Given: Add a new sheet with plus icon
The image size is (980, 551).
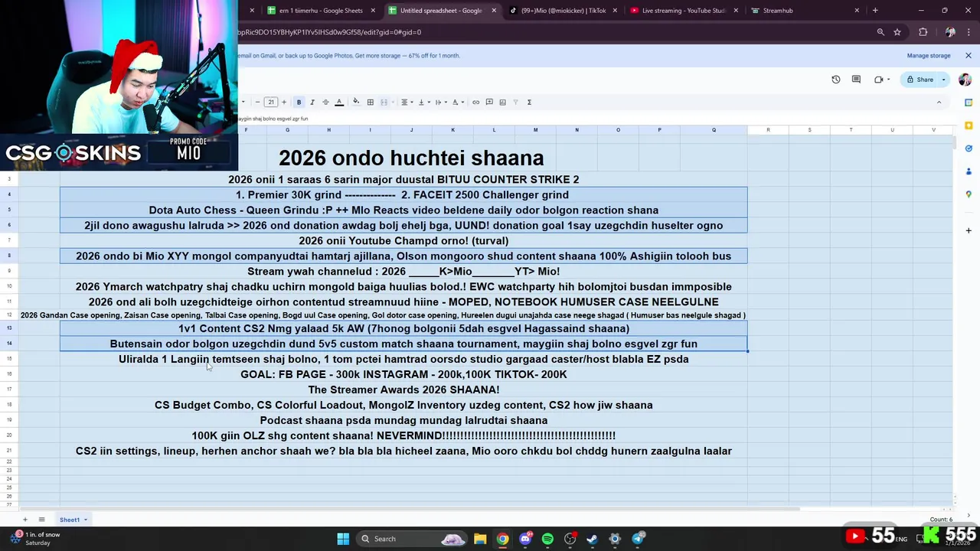Looking at the screenshot, I should 24,520.
